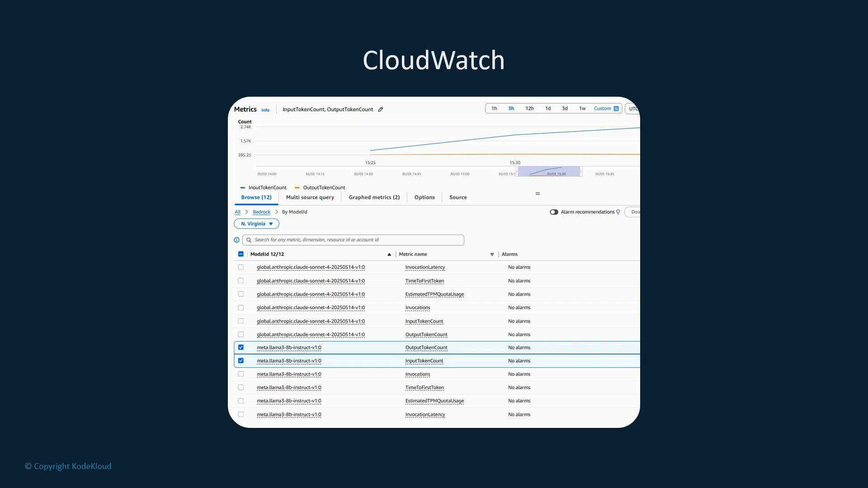Viewport: 868px width, 488px height.
Task: Open the Source tab
Action: tap(458, 197)
